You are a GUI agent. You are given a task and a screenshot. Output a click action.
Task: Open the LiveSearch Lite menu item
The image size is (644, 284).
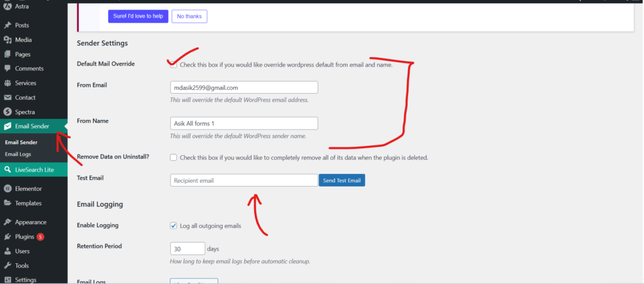pos(34,170)
